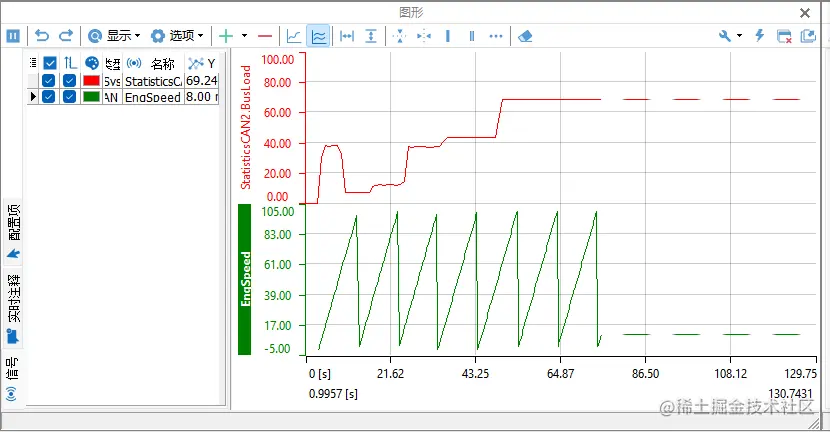Click the red color swatch of StatisticsCAN
Screen dimensions: 830x432
pyautogui.click(x=92, y=80)
